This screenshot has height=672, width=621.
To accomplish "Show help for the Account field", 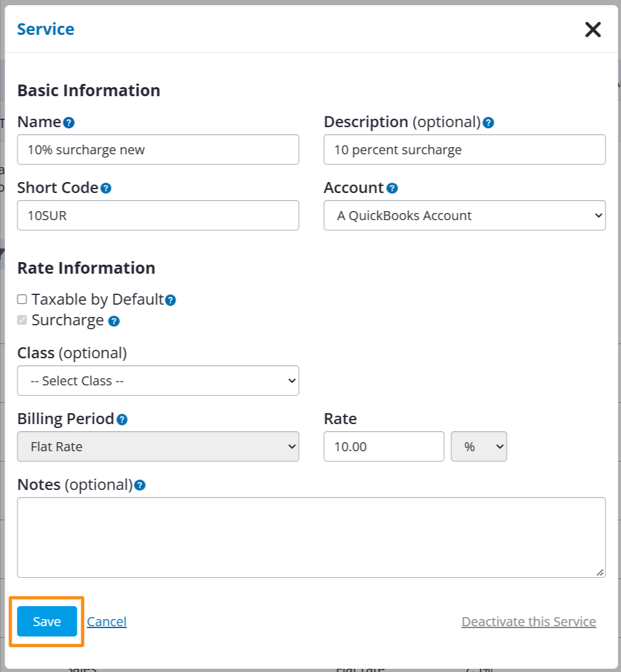I will click(x=392, y=188).
